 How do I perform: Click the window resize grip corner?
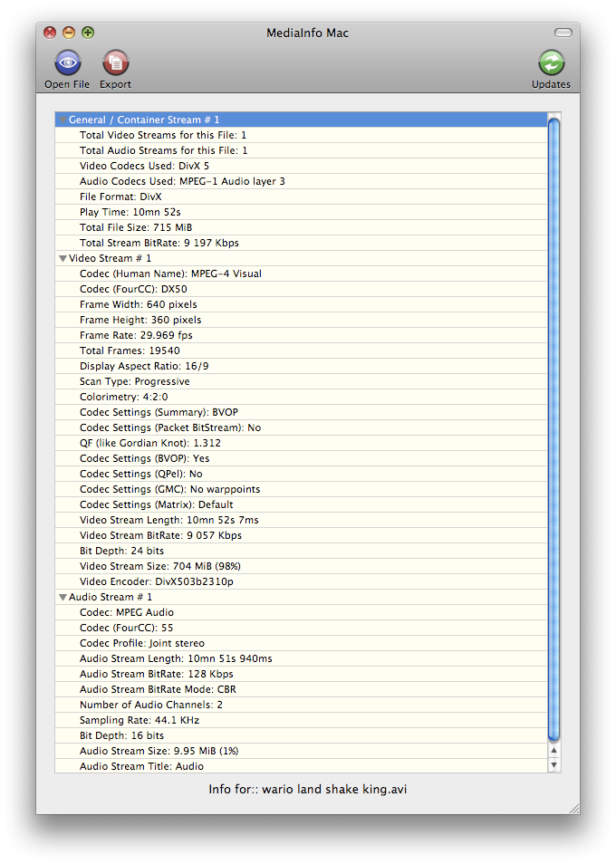click(574, 809)
